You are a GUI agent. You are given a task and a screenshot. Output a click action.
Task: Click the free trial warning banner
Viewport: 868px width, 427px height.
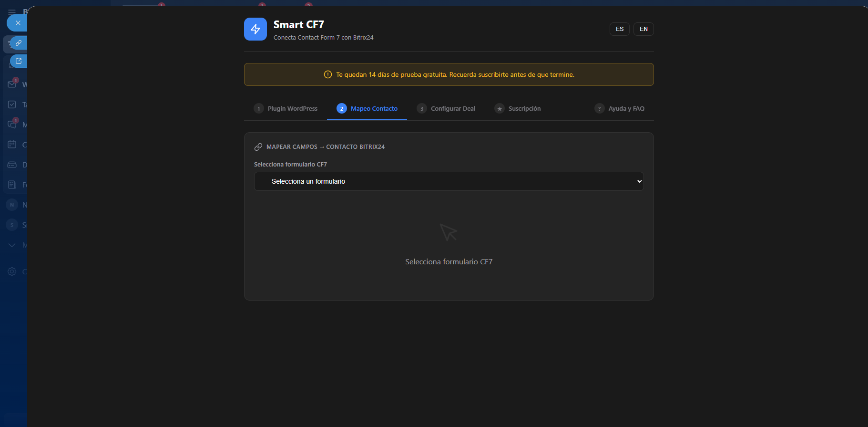[x=449, y=74]
